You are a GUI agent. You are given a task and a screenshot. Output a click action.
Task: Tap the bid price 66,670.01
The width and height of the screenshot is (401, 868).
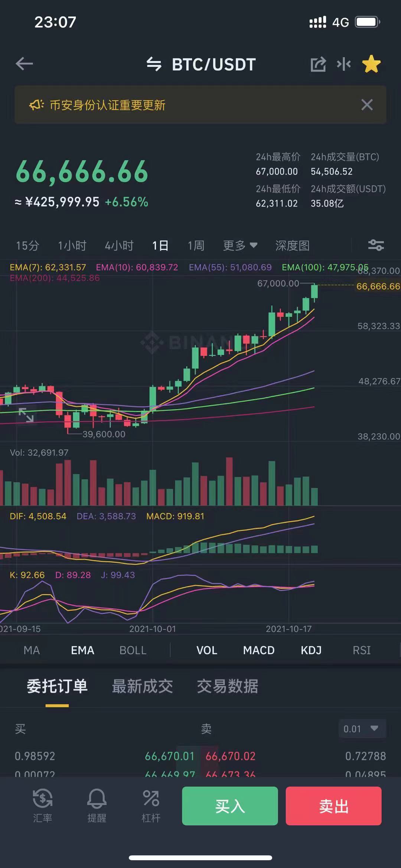pos(170,756)
